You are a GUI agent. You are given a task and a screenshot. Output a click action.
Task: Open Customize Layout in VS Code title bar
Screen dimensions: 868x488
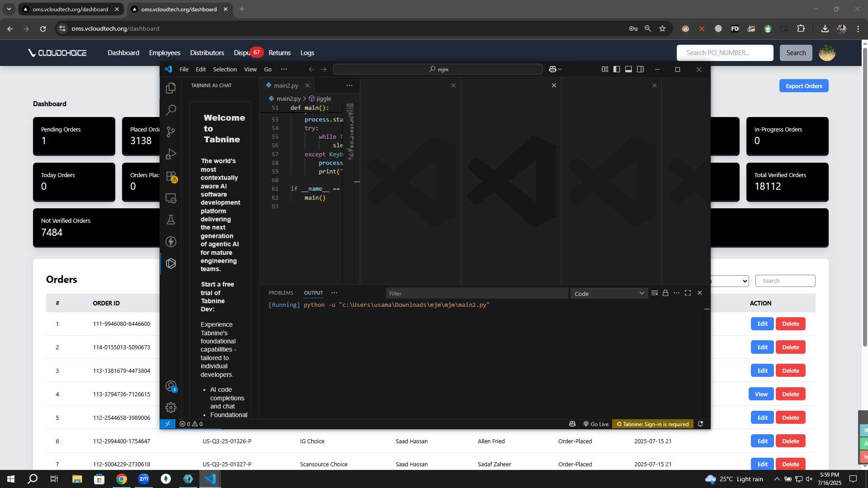[605, 69]
